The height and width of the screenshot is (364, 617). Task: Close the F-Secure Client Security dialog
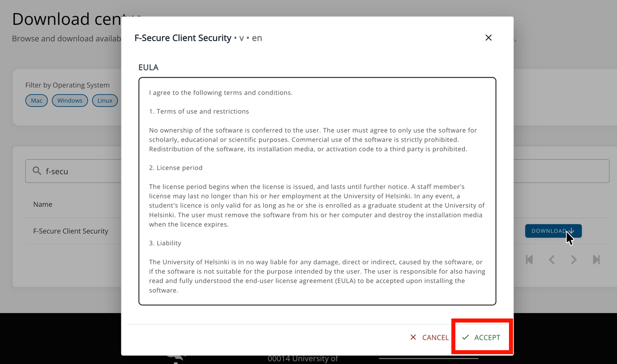click(x=488, y=38)
